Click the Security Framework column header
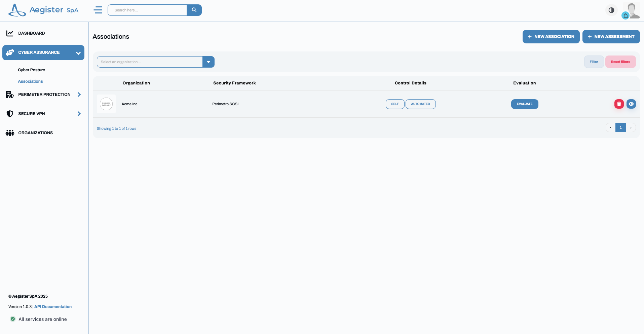 [x=234, y=83]
